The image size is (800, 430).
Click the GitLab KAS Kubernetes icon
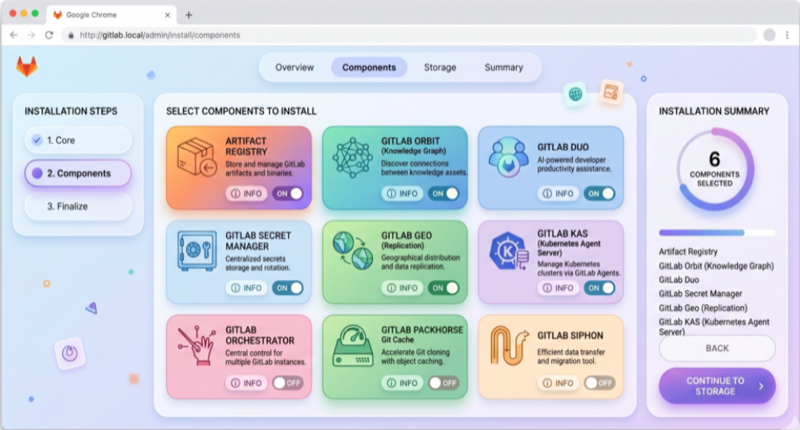click(x=509, y=251)
